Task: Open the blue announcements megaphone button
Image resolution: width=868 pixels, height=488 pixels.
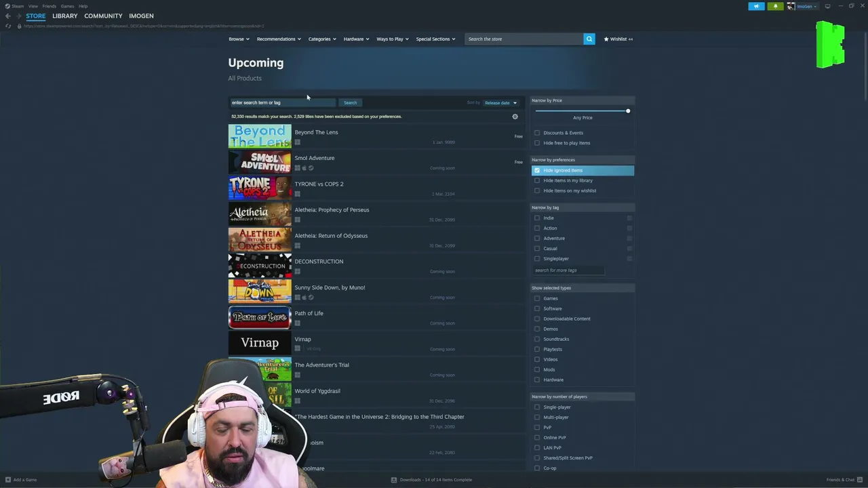Action: point(756,6)
